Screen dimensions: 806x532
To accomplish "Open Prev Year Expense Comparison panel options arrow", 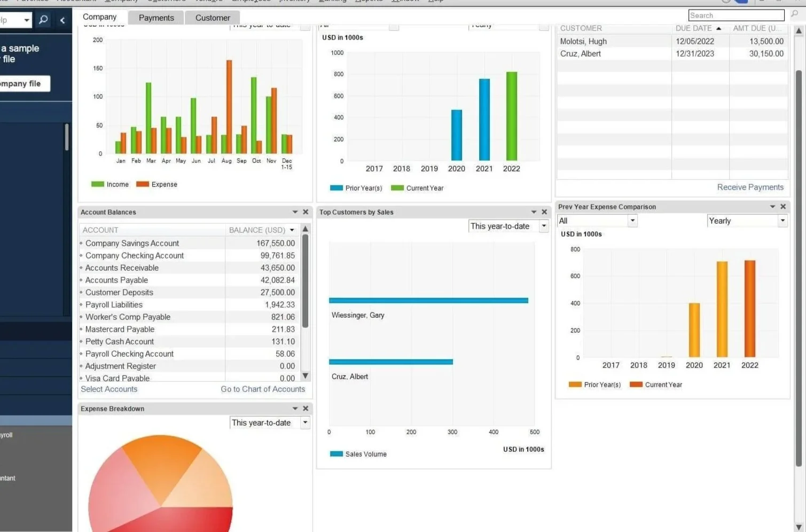I will coord(772,207).
